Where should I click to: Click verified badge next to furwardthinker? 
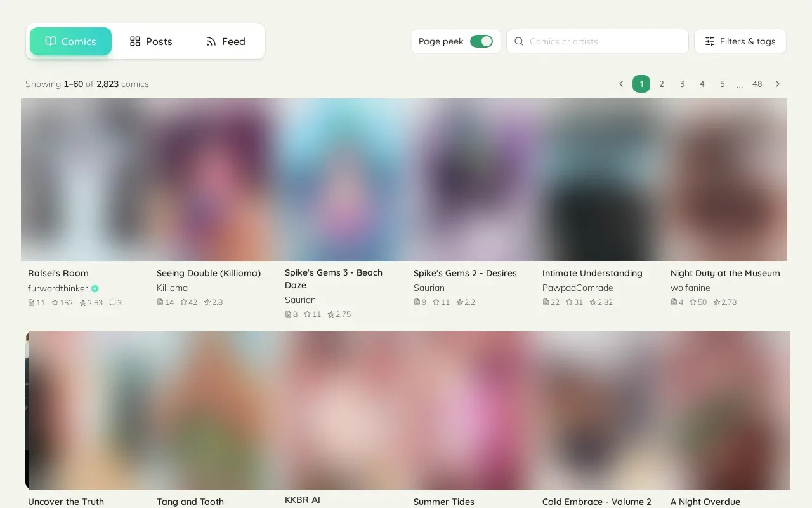click(x=95, y=288)
